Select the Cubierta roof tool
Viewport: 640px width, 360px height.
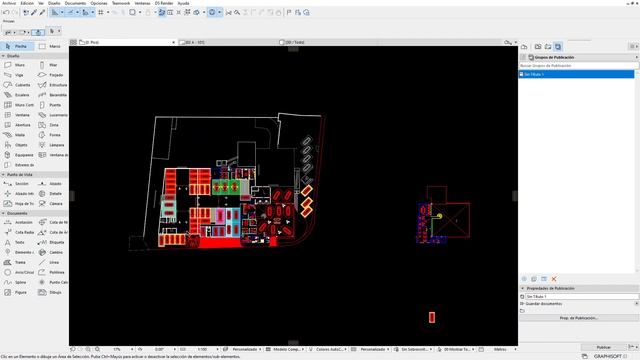tap(17, 85)
